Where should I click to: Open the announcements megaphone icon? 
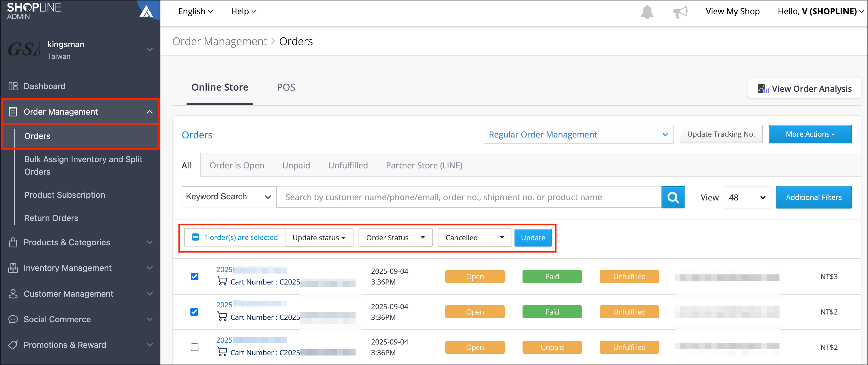tap(680, 12)
